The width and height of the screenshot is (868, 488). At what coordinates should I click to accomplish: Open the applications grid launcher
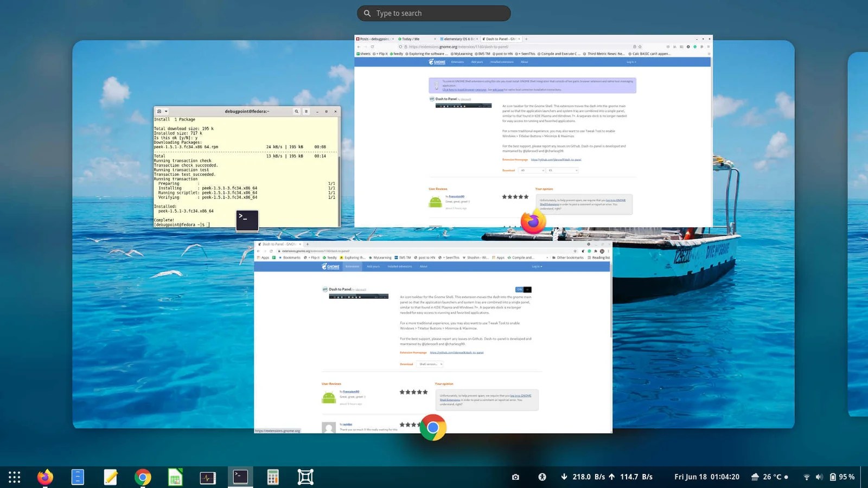click(x=14, y=477)
